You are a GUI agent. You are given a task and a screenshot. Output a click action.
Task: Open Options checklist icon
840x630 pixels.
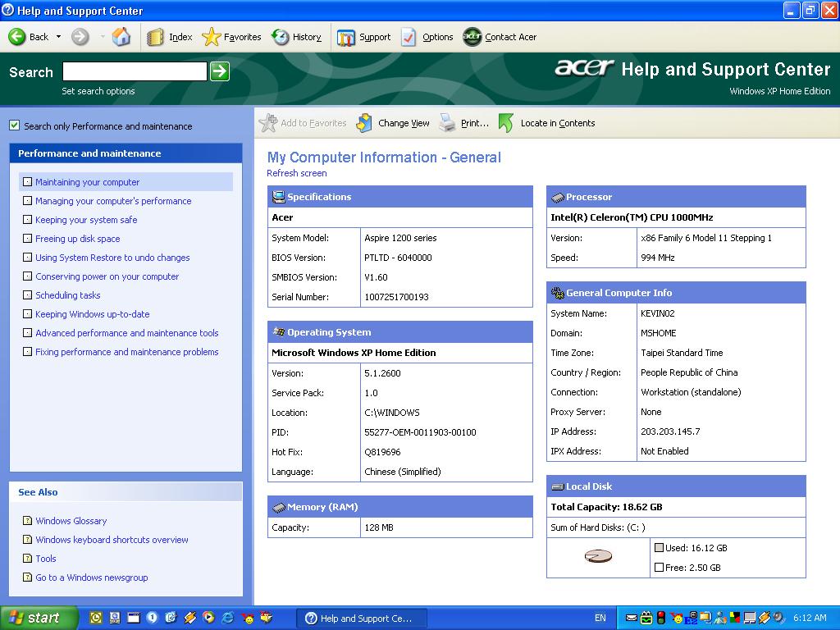409,37
